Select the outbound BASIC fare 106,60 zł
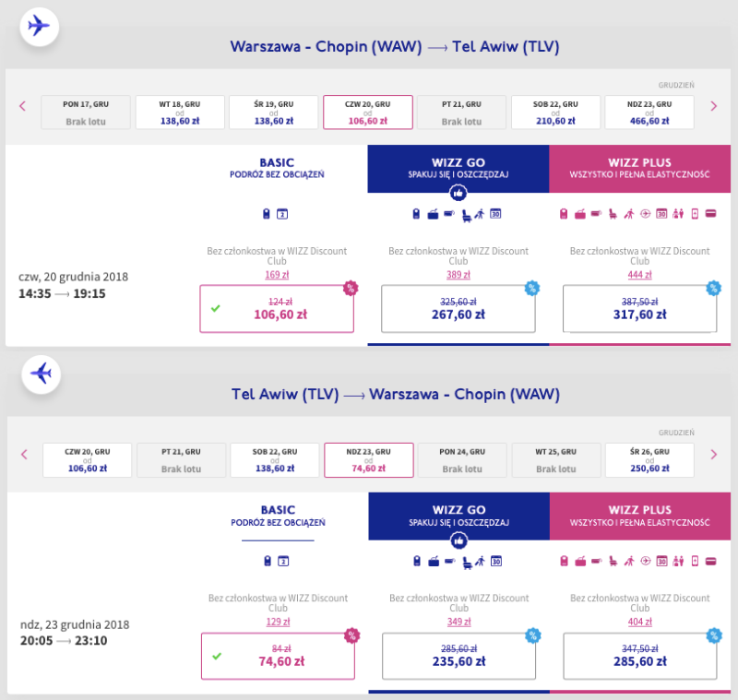 pyautogui.click(x=277, y=309)
